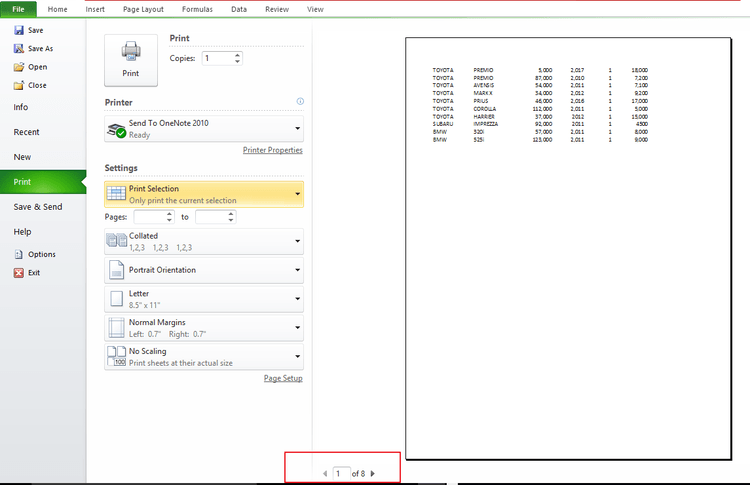Click the red Exit icon
Screen dimensions: 750x485
pyautogui.click(x=19, y=273)
